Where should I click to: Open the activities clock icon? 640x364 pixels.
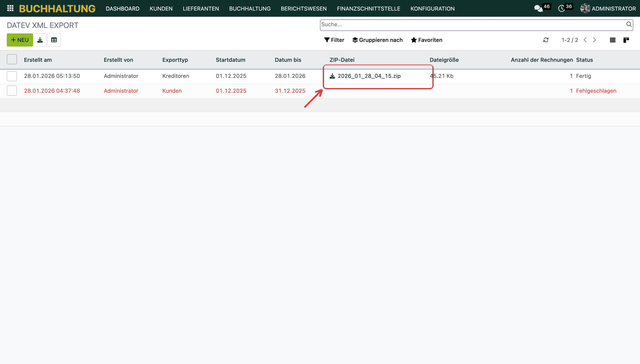561,8
